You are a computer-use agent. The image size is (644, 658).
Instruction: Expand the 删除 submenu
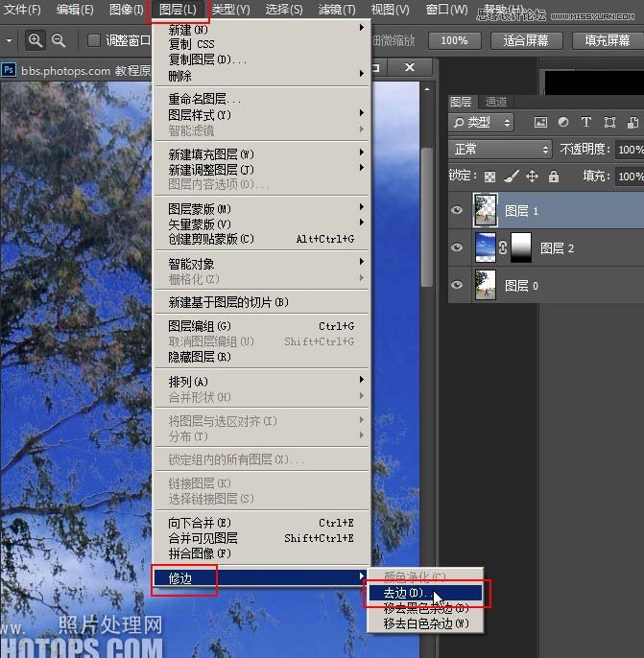click(x=263, y=76)
